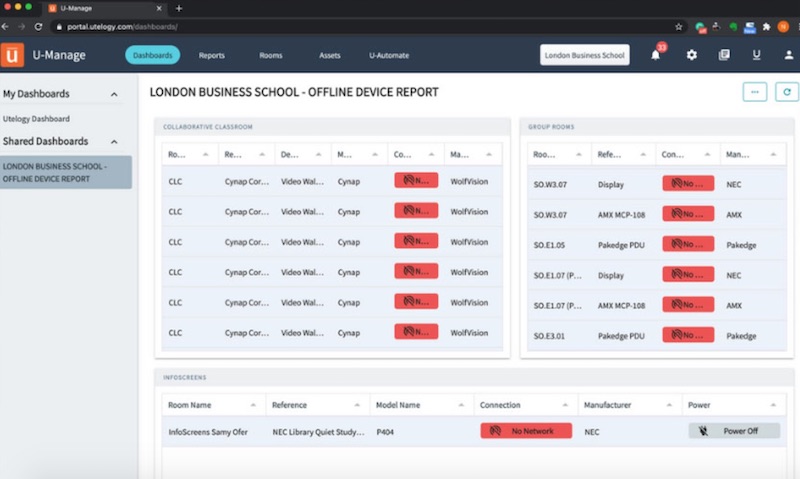This screenshot has width=800, height=479.
Task: Bookmark this page with the star icon
Action: tap(679, 26)
